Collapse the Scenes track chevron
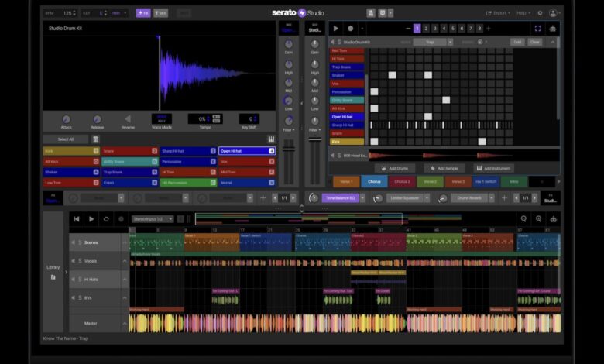This screenshot has width=604, height=364. click(x=125, y=242)
